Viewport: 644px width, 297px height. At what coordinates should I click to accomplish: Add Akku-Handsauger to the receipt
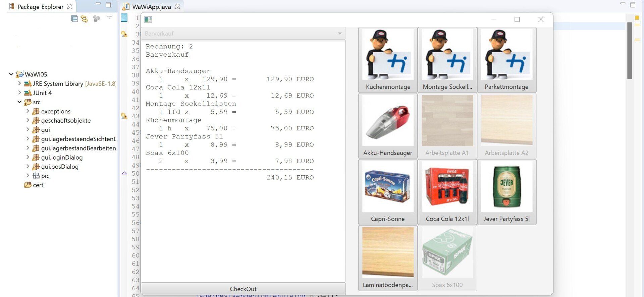pos(388,126)
